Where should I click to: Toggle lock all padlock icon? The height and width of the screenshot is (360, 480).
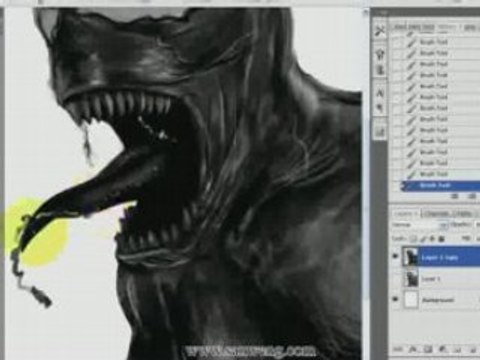[441, 239]
